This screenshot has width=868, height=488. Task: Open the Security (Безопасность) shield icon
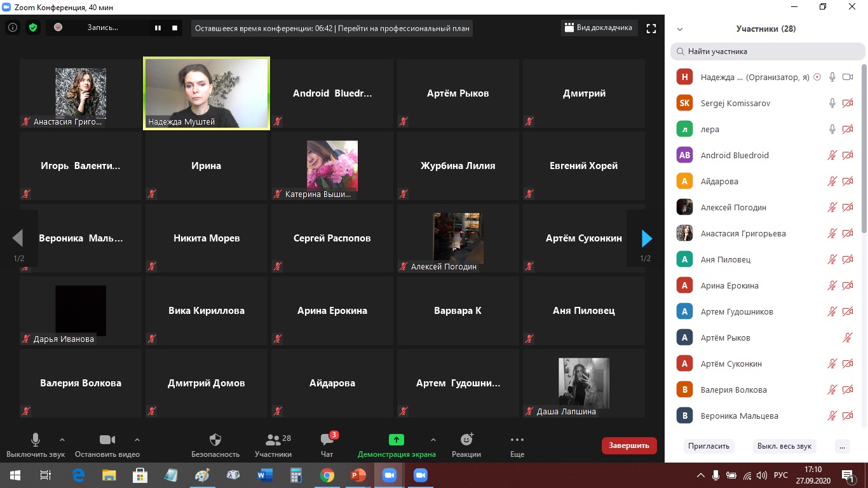point(215,440)
